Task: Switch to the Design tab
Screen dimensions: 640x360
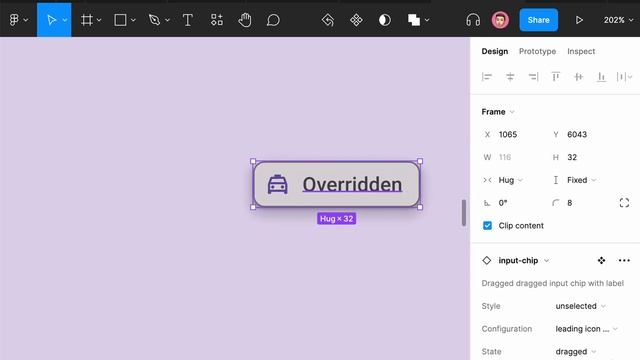Action: point(495,51)
